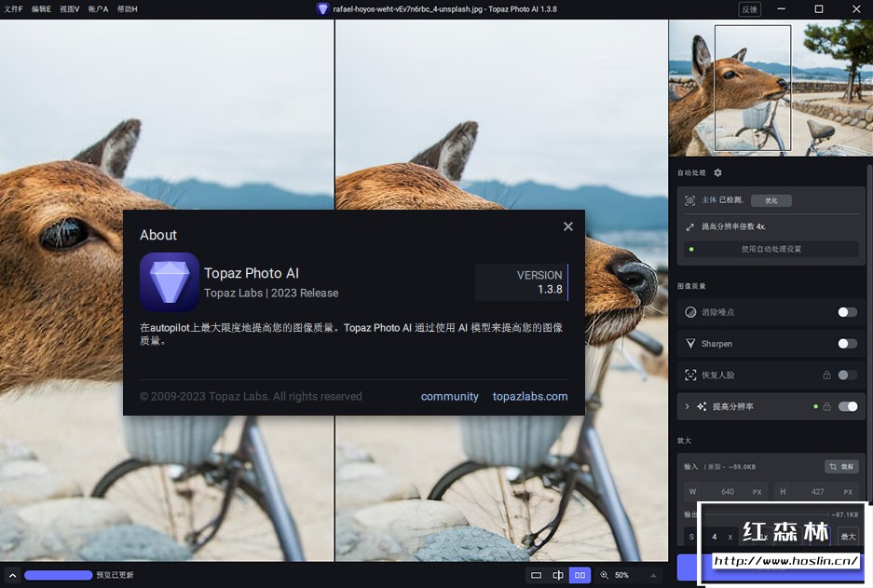Click 使用自动处理设置 button

tap(771, 249)
